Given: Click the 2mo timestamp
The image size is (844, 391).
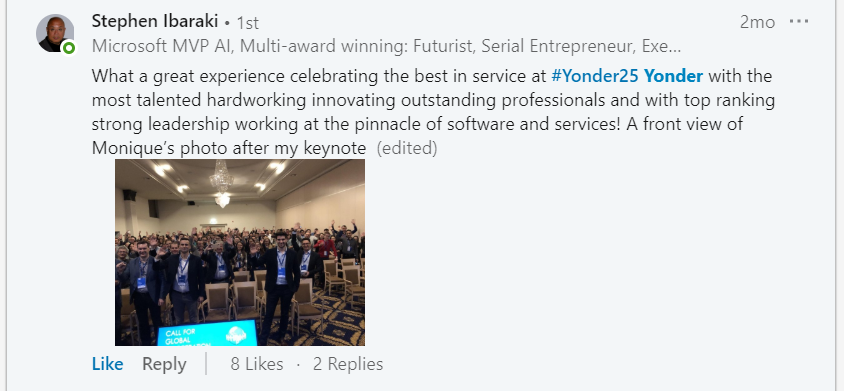Looking at the screenshot, I should 757,22.
